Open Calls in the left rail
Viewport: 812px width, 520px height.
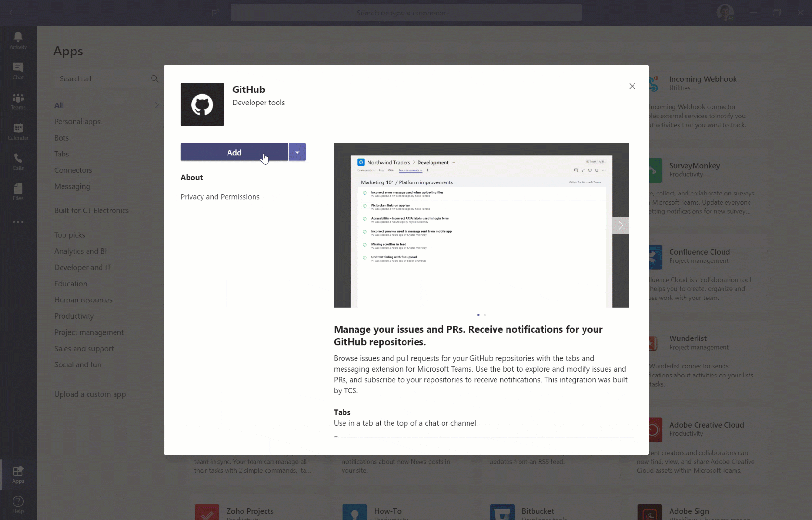pyautogui.click(x=18, y=162)
